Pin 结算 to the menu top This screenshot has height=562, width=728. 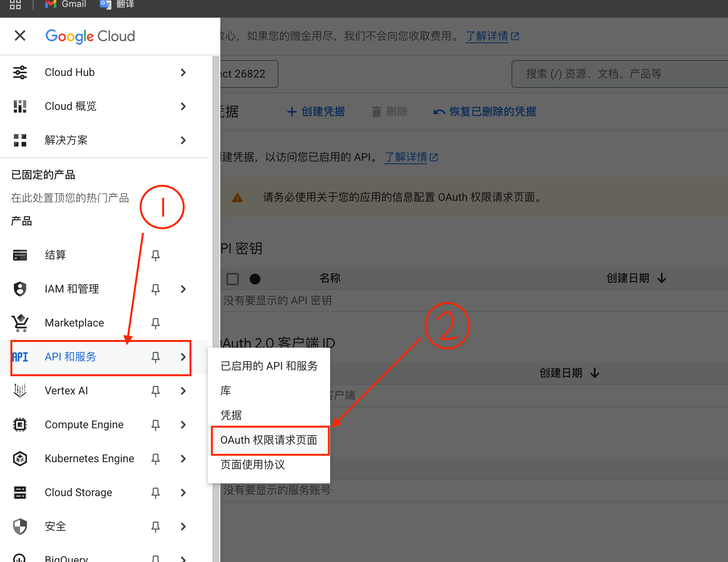click(156, 255)
